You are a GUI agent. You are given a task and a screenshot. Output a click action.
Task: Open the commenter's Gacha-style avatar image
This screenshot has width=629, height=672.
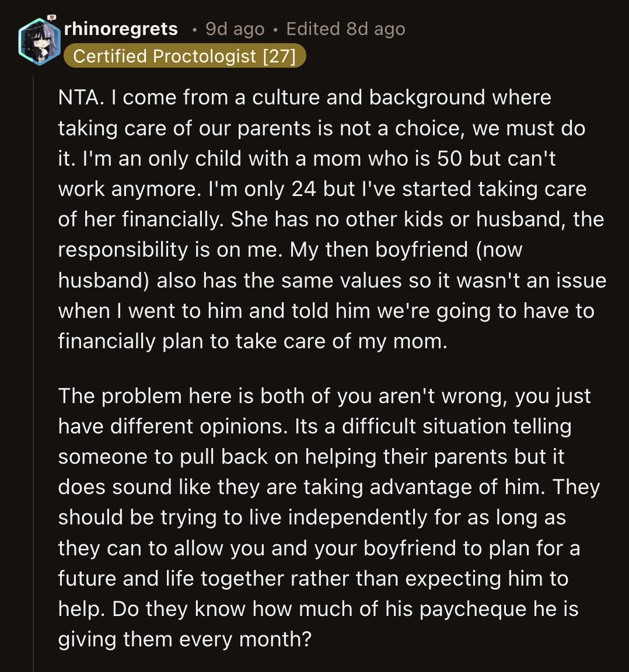coord(40,41)
